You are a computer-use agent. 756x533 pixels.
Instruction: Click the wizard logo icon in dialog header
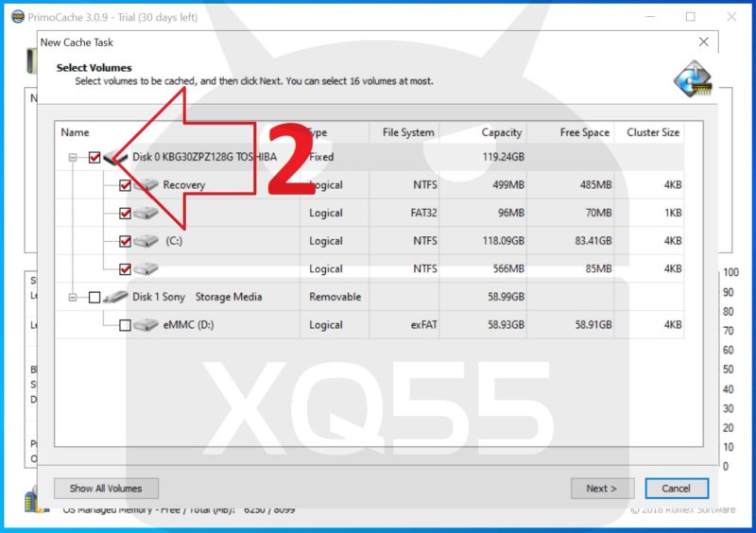(x=692, y=81)
